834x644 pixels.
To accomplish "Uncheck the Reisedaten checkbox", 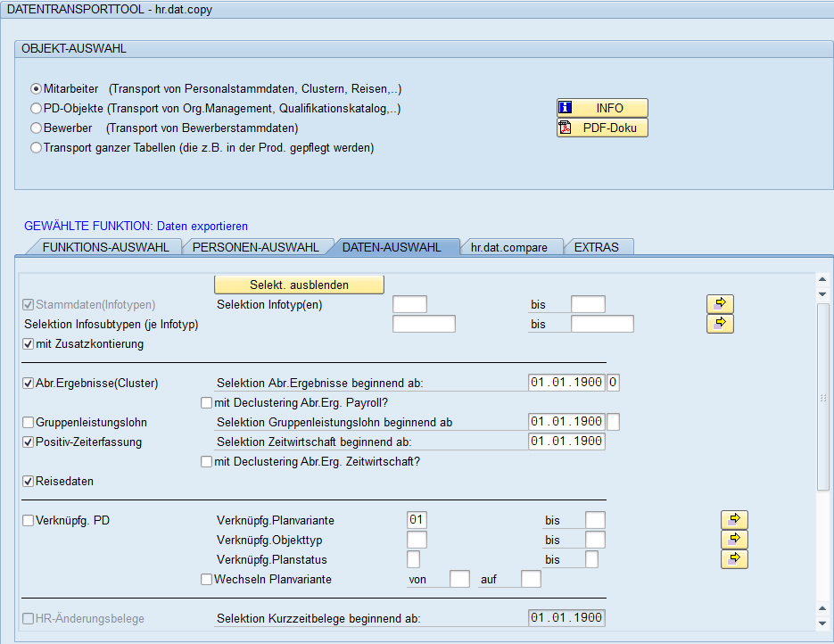I will point(29,482).
